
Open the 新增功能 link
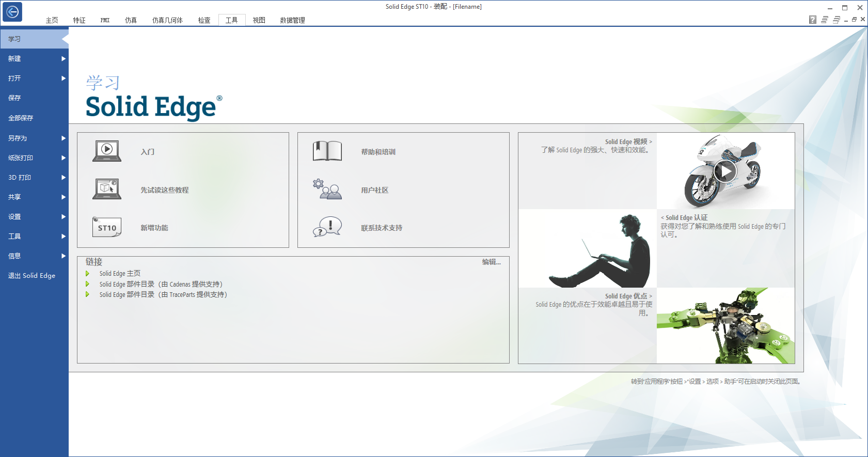154,228
